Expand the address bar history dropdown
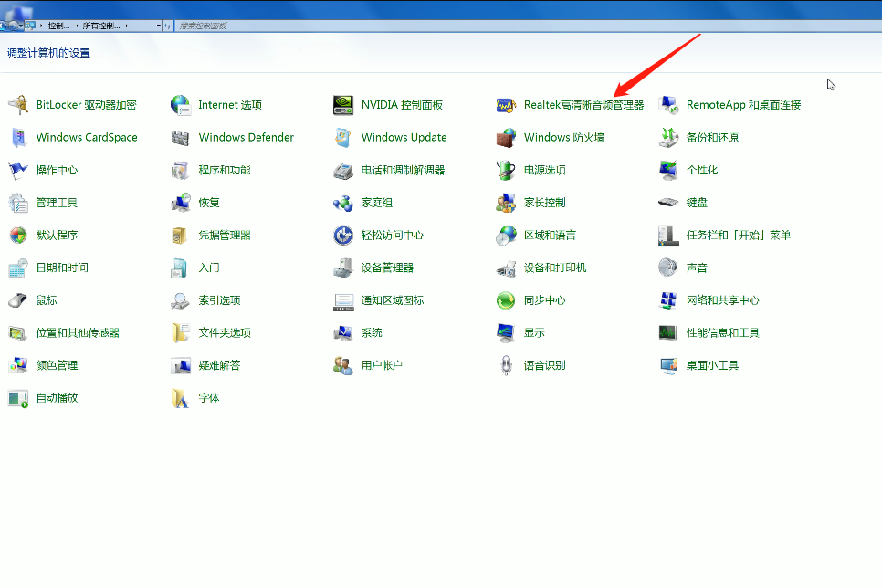This screenshot has height=588, width=882. click(x=159, y=26)
